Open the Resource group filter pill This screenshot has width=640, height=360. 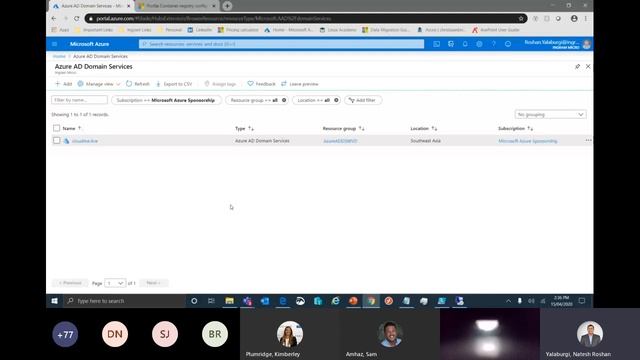coord(253,100)
